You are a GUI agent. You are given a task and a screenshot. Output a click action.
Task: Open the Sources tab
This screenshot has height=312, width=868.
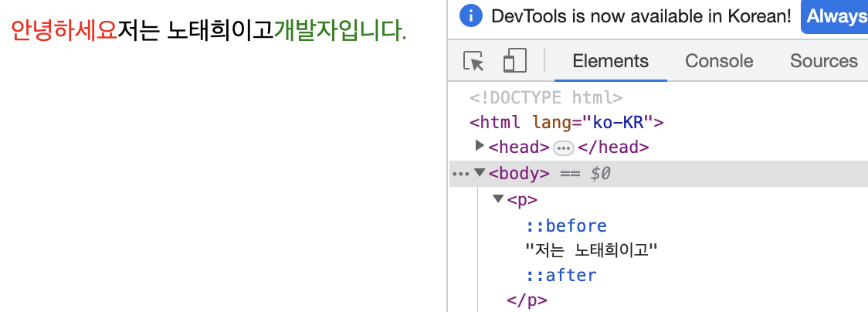[824, 61]
